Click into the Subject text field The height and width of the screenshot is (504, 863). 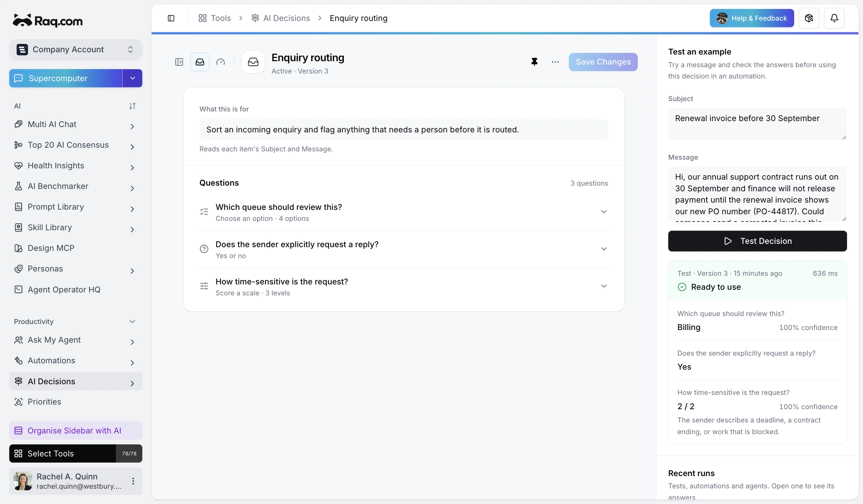pos(757,124)
